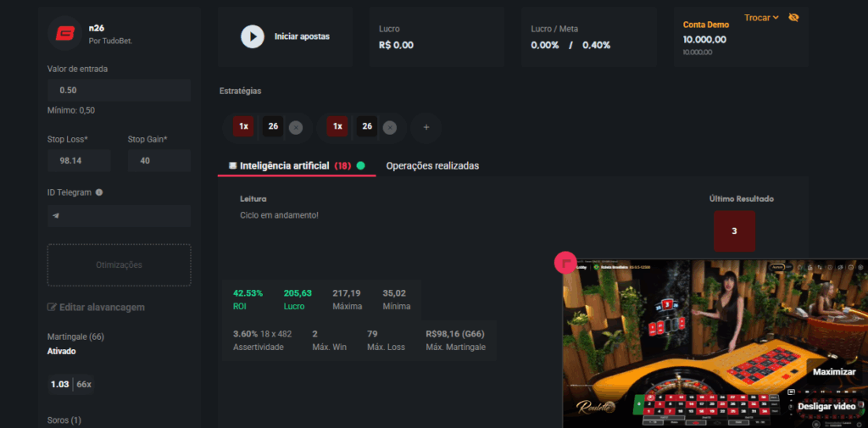Screen dimensions: 868x428
Task: Switch to Operações realizadas tab
Action: [432, 166]
